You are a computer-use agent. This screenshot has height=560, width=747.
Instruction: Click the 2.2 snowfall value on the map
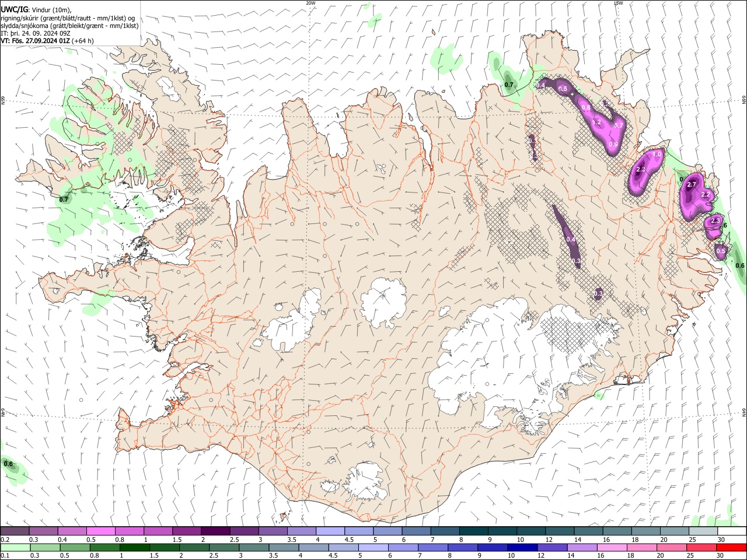(x=705, y=194)
